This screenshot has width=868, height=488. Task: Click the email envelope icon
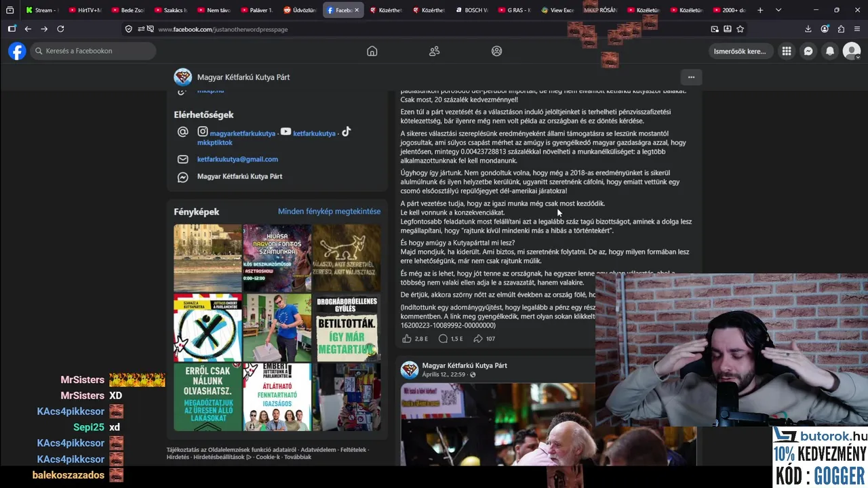click(182, 159)
